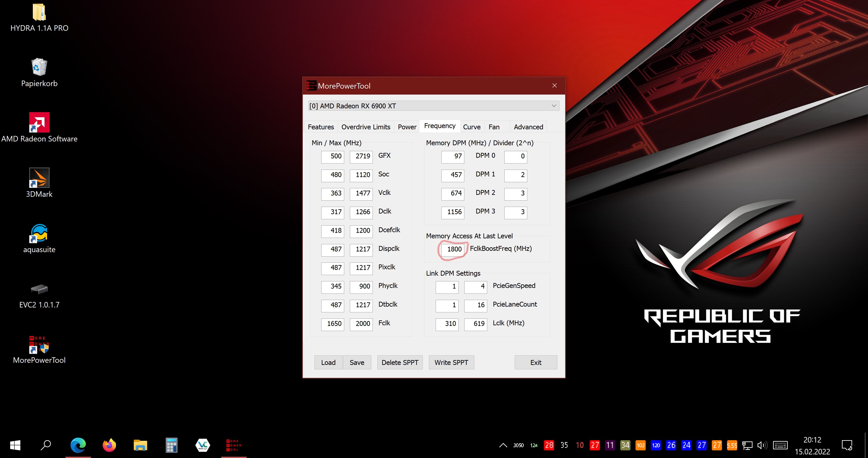Open VeraCrypt from the taskbar

tap(203, 445)
